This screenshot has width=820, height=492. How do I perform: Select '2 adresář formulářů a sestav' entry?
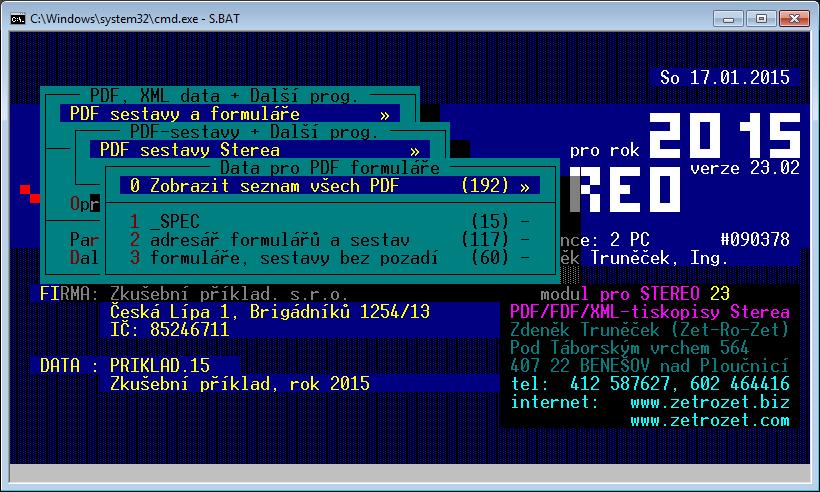pos(330,240)
